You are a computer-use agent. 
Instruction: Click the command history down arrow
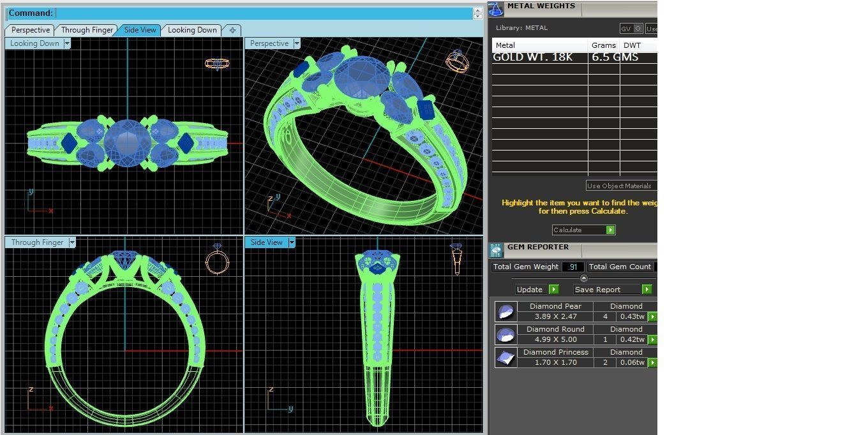[x=478, y=16]
